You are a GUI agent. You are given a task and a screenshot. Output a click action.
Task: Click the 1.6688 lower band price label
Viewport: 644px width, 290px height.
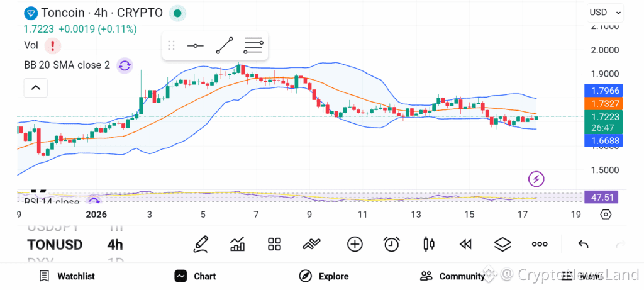pos(604,140)
